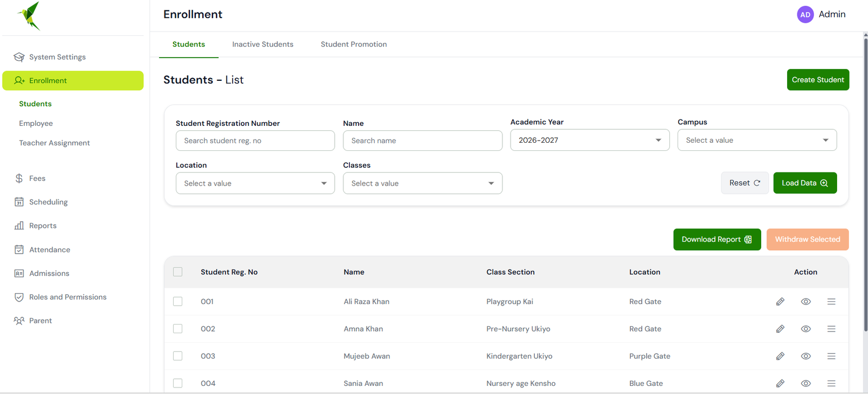
Task: Open Teacher Assignment submenu item
Action: coord(54,143)
